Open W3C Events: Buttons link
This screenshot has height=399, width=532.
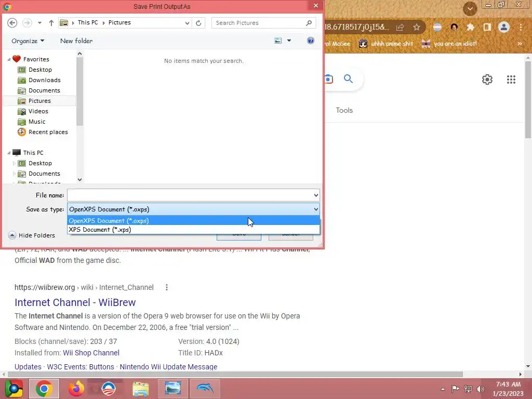click(x=81, y=367)
